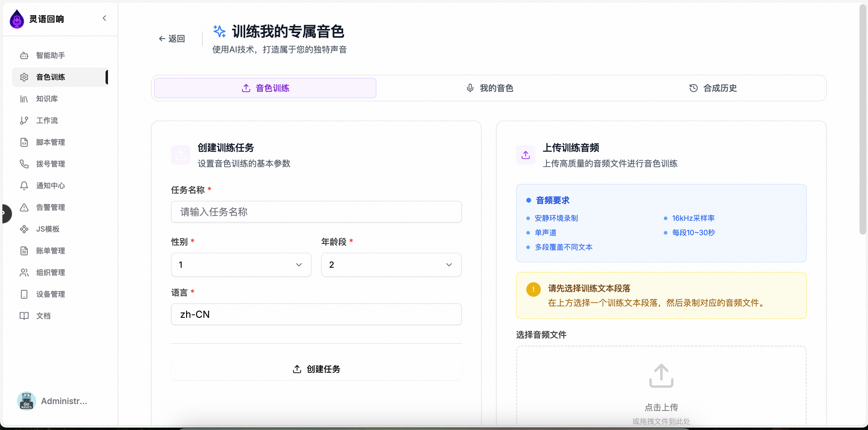Click the 多段覆盖不同文本 requirement text
This screenshot has width=868, height=430.
point(563,247)
